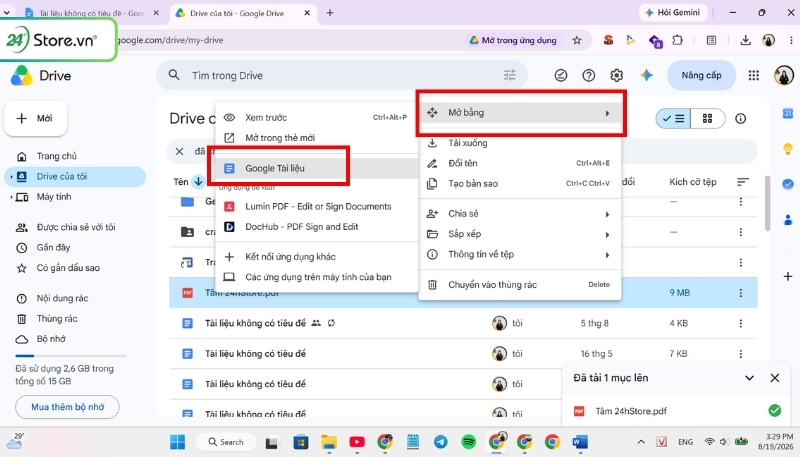800x457 pixels.
Task: Choose Đổi tên in context menu
Action: pyautogui.click(x=520, y=163)
